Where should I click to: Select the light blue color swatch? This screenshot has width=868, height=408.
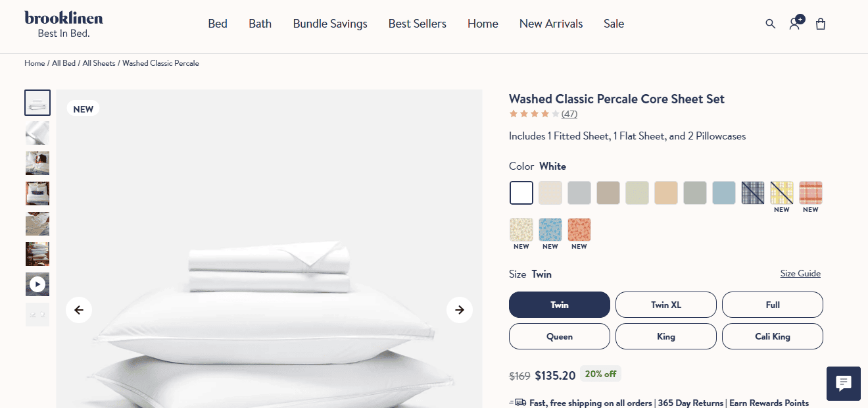(x=724, y=193)
